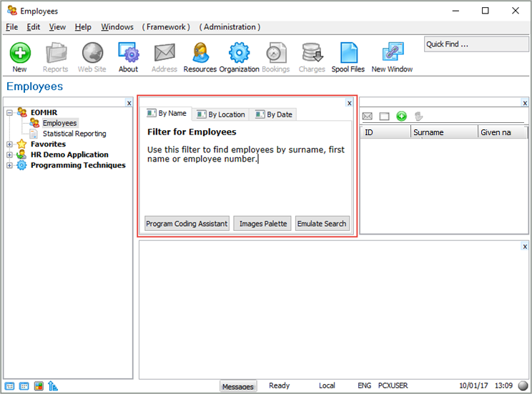Image resolution: width=532 pixels, height=394 pixels.
Task: Select the EOMHR tree item
Action: 44,112
